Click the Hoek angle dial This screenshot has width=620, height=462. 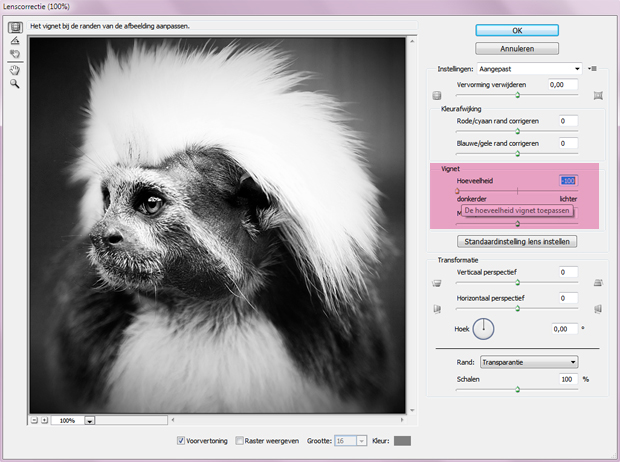pyautogui.click(x=483, y=329)
